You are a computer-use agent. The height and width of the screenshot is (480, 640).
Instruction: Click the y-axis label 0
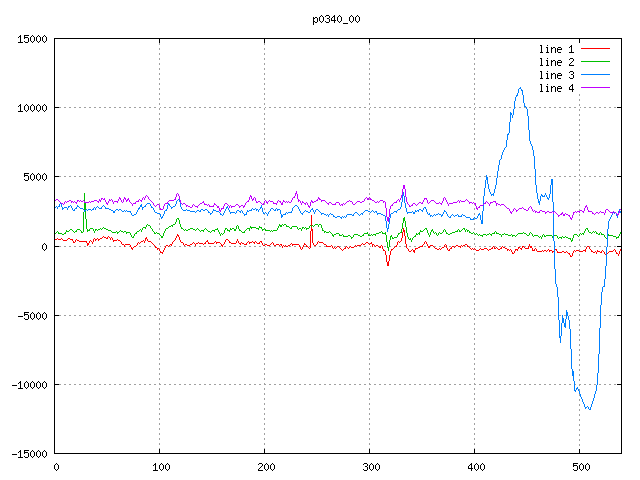(44, 247)
